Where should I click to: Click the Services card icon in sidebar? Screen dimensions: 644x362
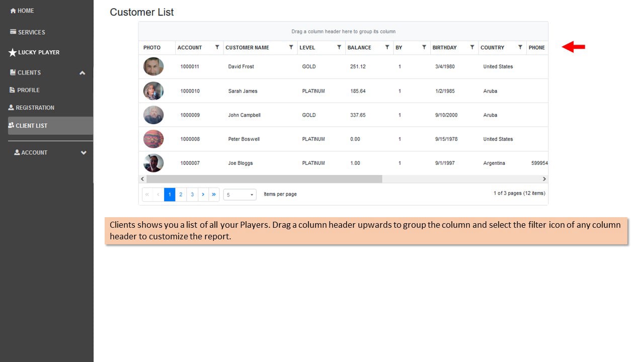click(x=13, y=32)
